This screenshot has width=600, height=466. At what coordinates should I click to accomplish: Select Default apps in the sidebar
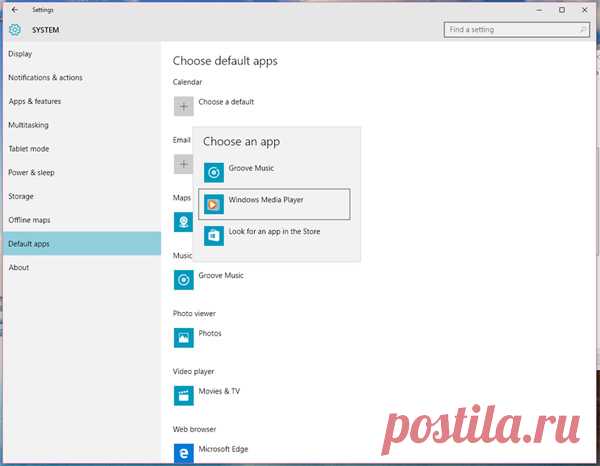82,243
